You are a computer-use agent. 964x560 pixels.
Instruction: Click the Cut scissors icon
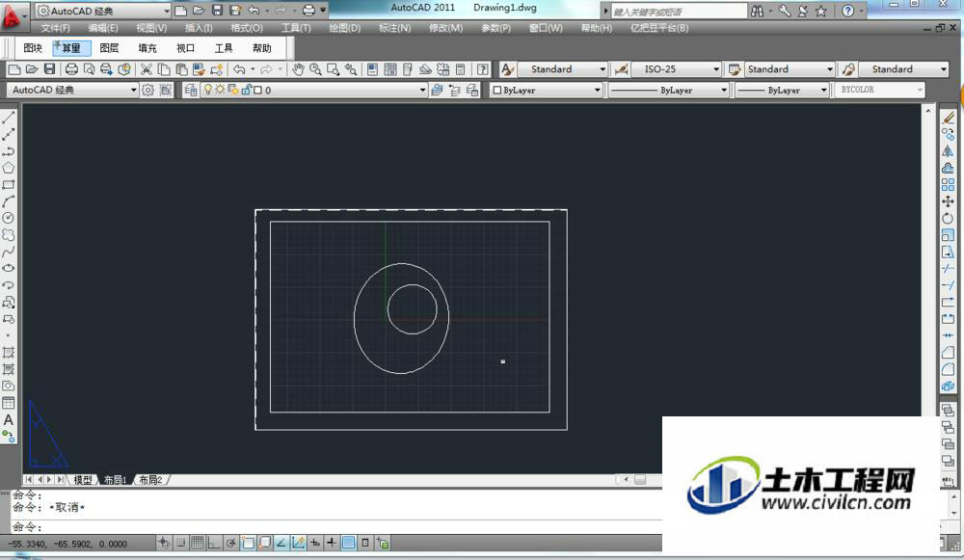tap(146, 69)
